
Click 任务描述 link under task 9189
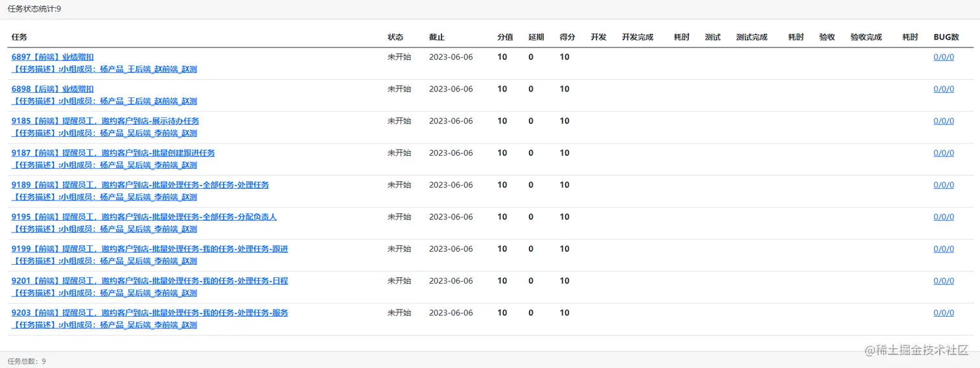[x=104, y=197]
